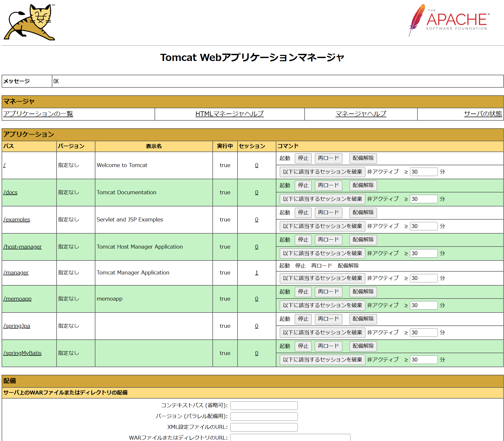Open the /springMyBatis application link
The height and width of the screenshot is (441, 504).
coord(22,353)
